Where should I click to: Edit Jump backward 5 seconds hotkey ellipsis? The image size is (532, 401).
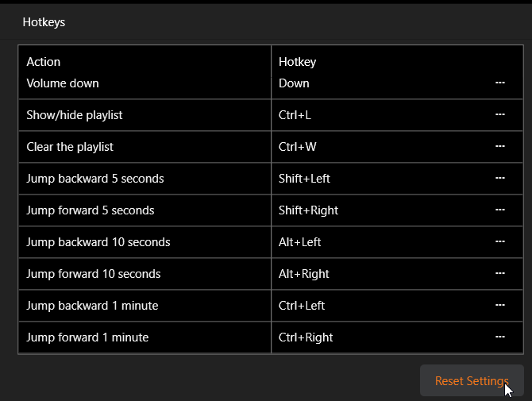coord(500,179)
